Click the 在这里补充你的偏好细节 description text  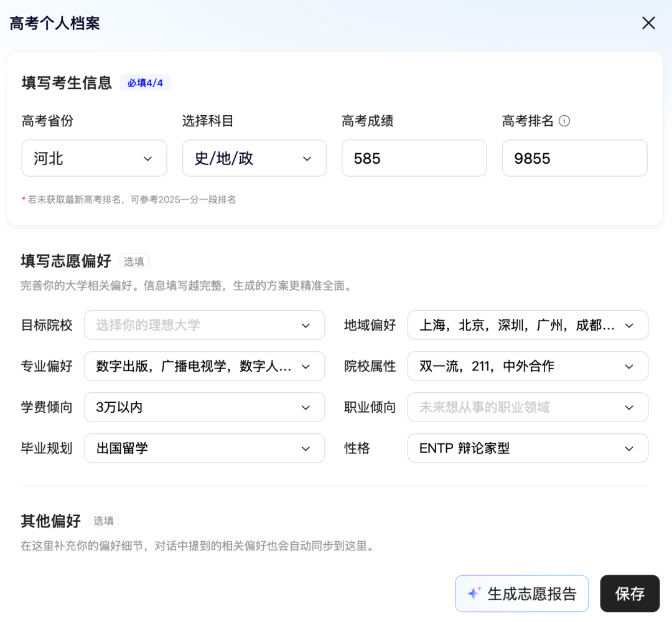(x=198, y=546)
